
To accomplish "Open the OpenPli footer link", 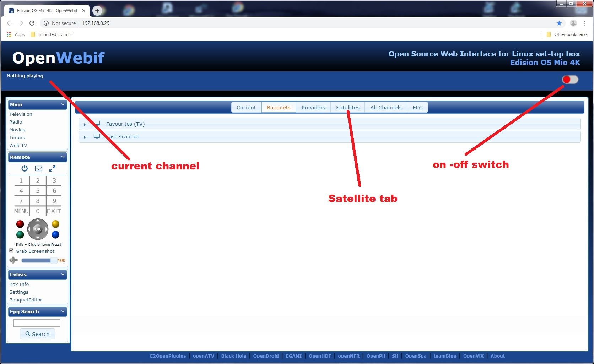I will [x=376, y=356].
